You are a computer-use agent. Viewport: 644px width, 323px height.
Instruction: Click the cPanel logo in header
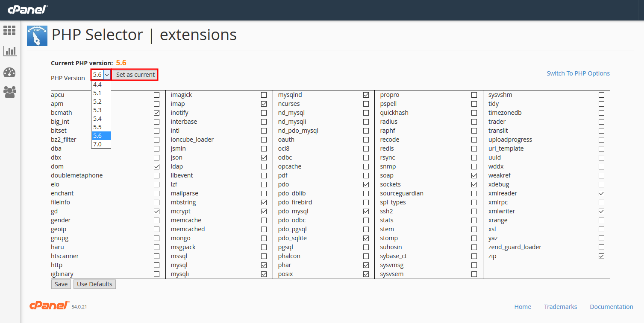pos(28,9)
